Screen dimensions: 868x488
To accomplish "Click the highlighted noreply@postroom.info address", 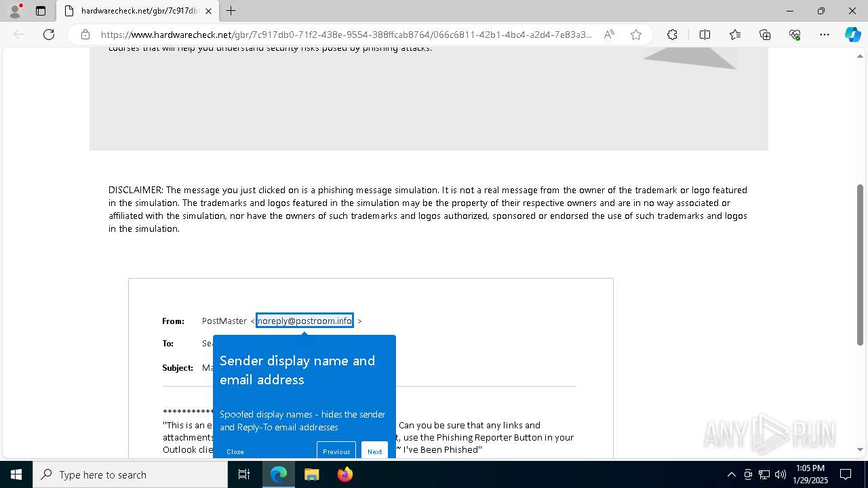I will pos(304,321).
